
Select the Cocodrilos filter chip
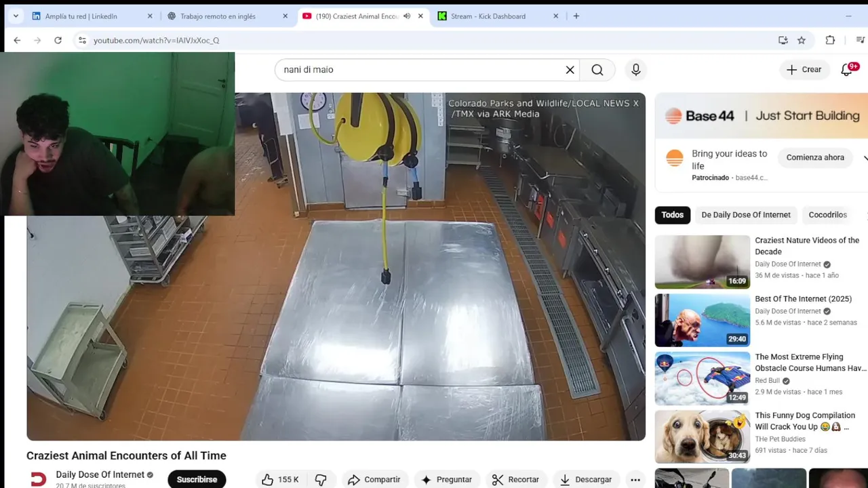828,215
